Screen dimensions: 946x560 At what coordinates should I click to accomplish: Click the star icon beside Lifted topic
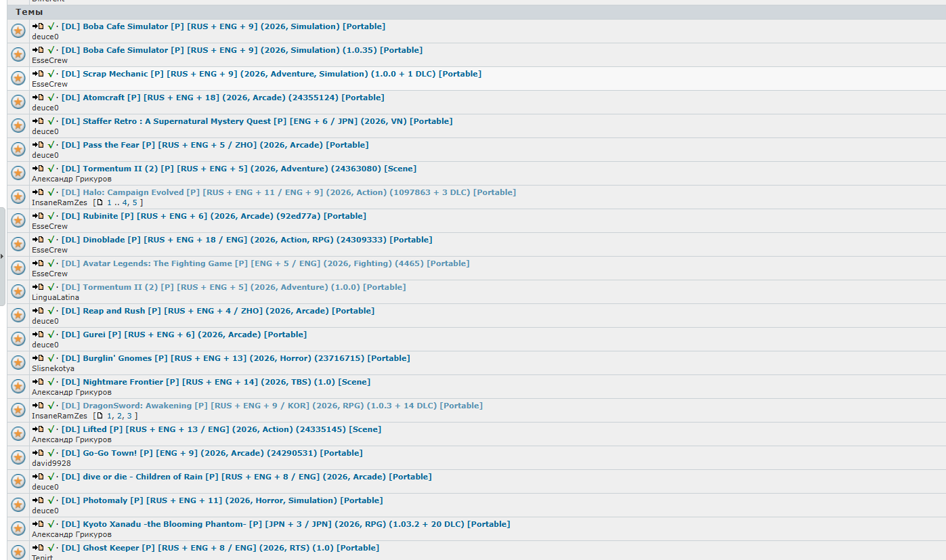click(x=18, y=434)
